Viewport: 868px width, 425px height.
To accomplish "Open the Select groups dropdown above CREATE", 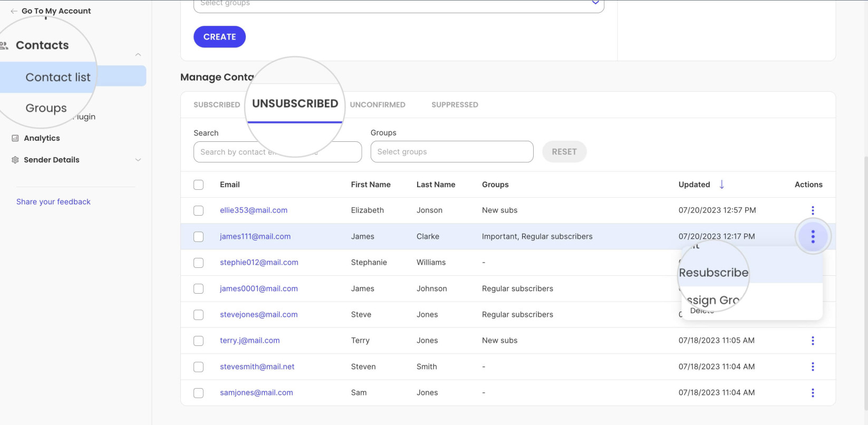I will coord(399,5).
